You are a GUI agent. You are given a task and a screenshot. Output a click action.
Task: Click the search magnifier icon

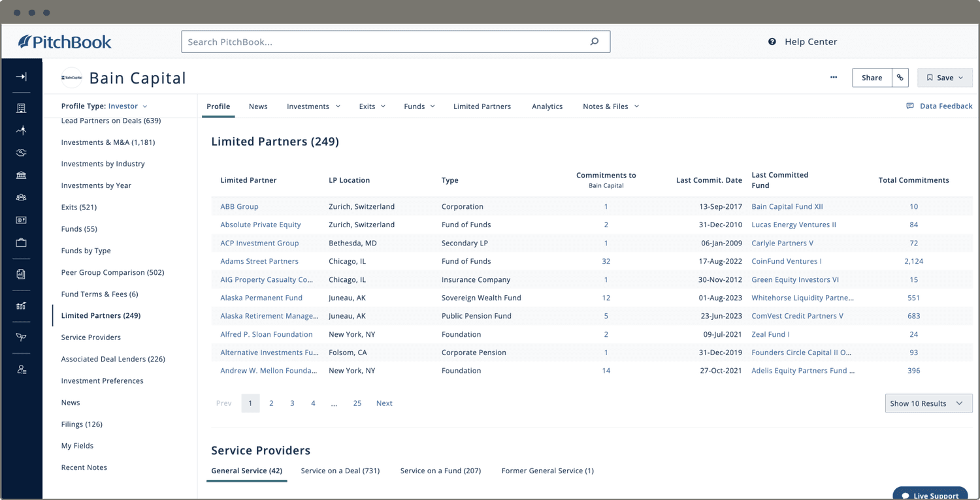594,42
